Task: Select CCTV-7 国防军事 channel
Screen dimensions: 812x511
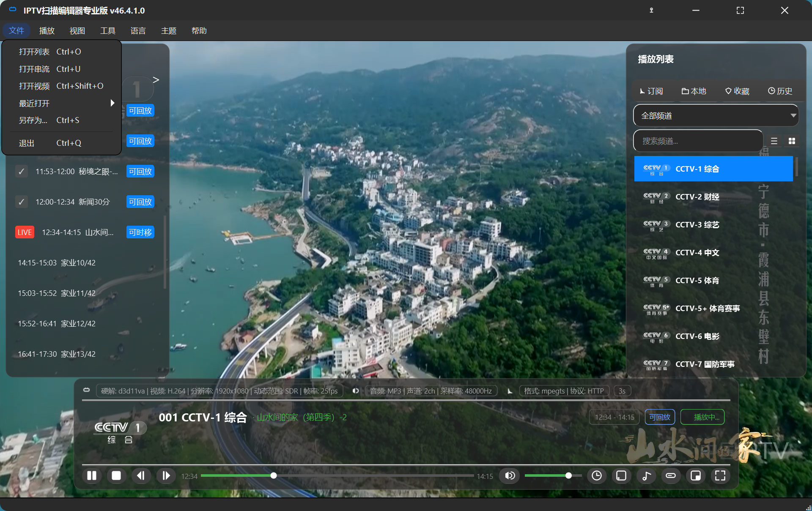Action: click(713, 364)
